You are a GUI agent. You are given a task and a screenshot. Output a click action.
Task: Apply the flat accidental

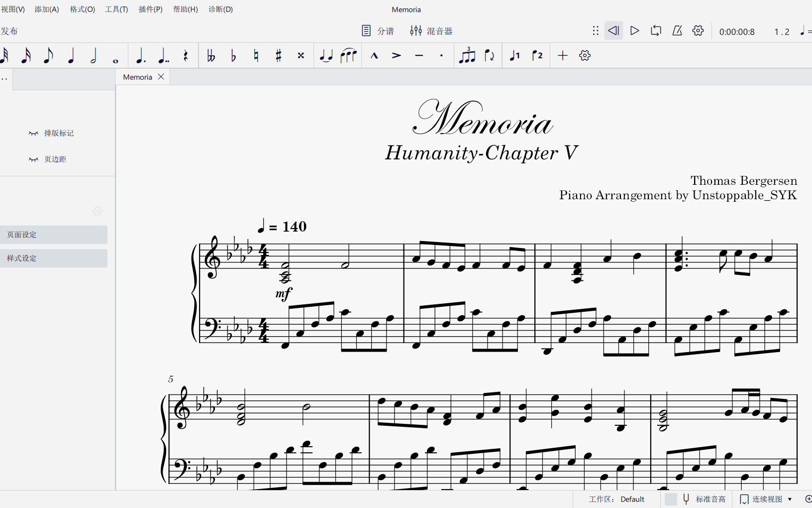[233, 55]
